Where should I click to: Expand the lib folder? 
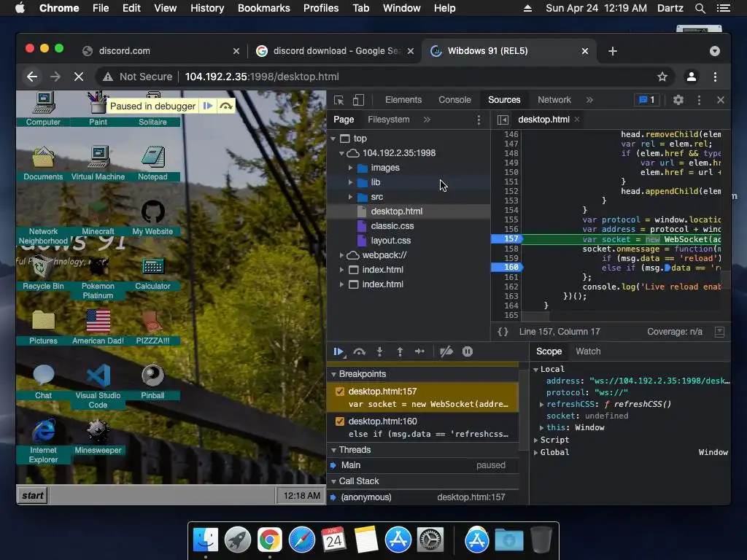coord(350,182)
